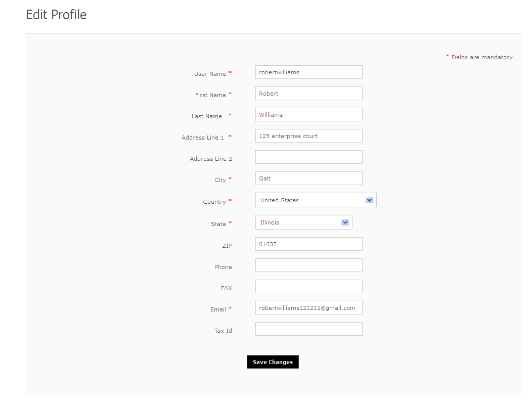Click the 'Email' label text
Screen dimensions: 532x404
point(218,309)
